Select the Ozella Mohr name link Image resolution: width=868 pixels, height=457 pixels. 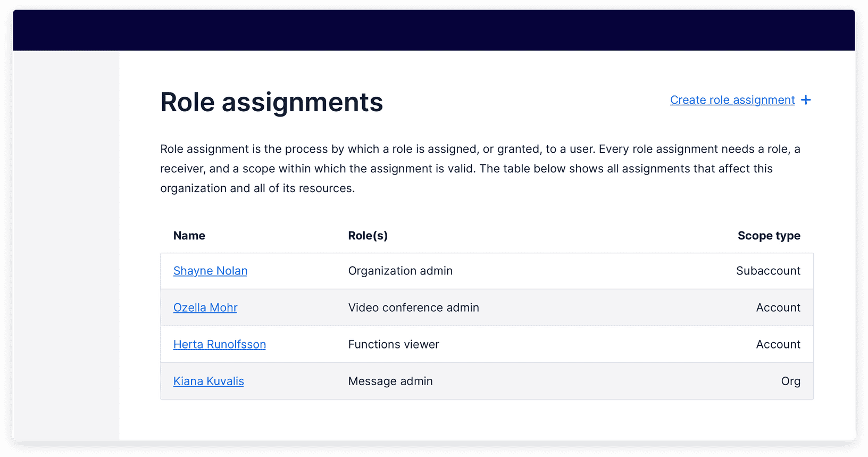(x=205, y=308)
